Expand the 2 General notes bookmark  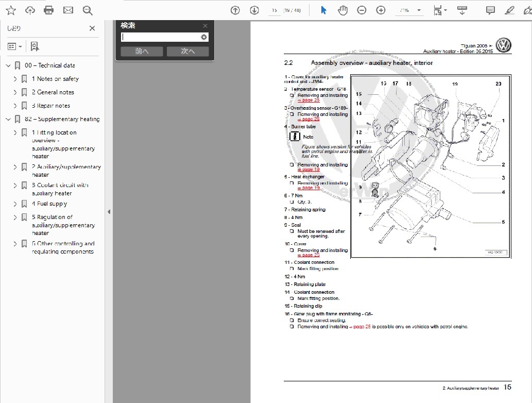(15, 92)
